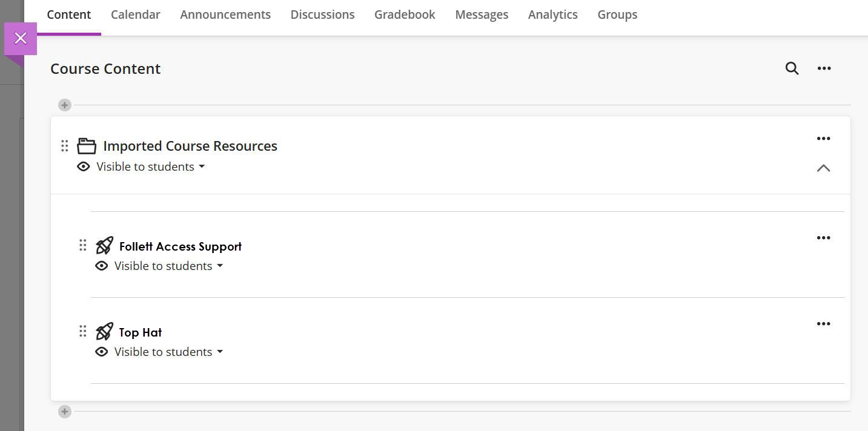Open the Top Hat link
868x431 pixels.
(141, 332)
